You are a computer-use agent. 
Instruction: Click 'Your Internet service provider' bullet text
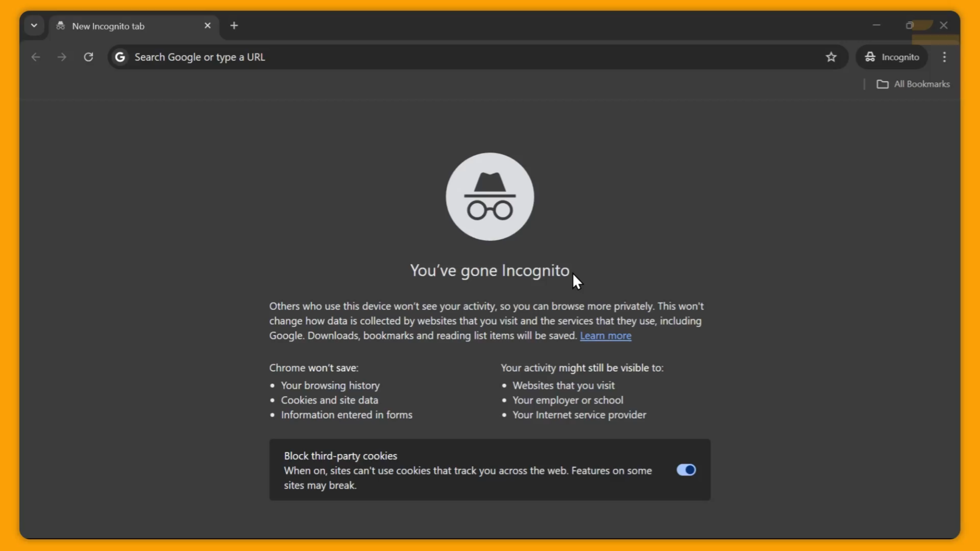pos(579,415)
